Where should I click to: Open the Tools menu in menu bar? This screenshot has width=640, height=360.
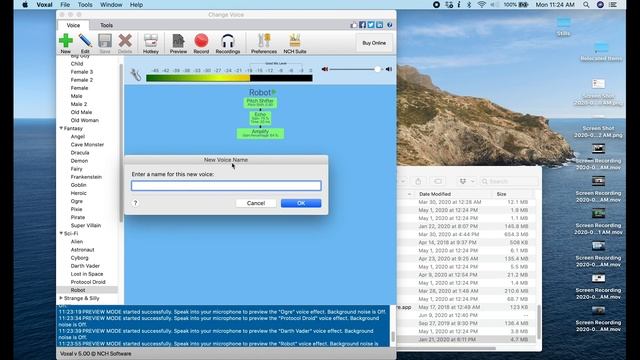[85, 5]
